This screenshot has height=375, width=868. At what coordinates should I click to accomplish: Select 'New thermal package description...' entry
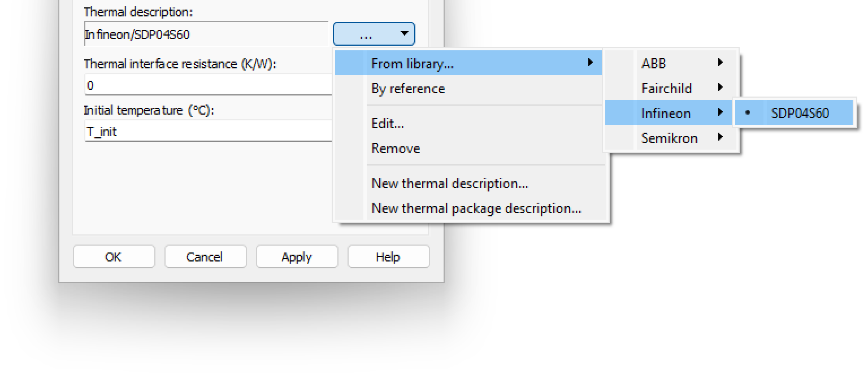pos(476,208)
